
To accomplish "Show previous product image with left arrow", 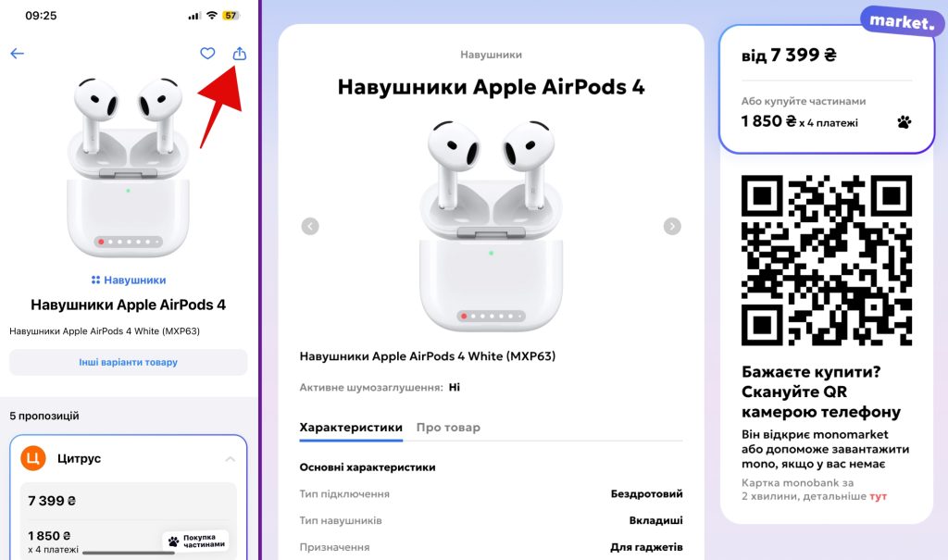I will [310, 226].
